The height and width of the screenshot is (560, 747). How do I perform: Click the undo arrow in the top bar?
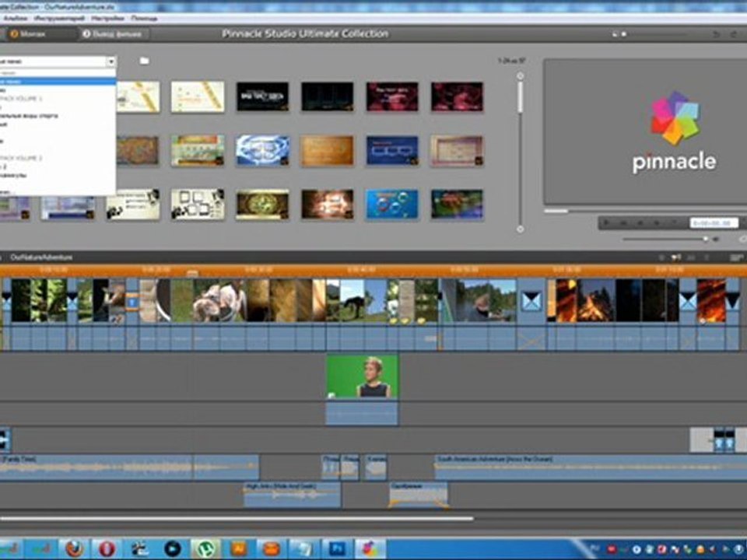tap(716, 34)
